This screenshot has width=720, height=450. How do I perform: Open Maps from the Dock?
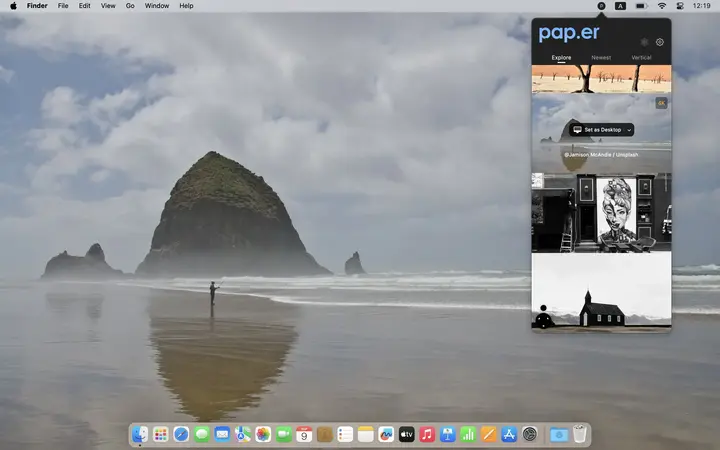tap(242, 434)
